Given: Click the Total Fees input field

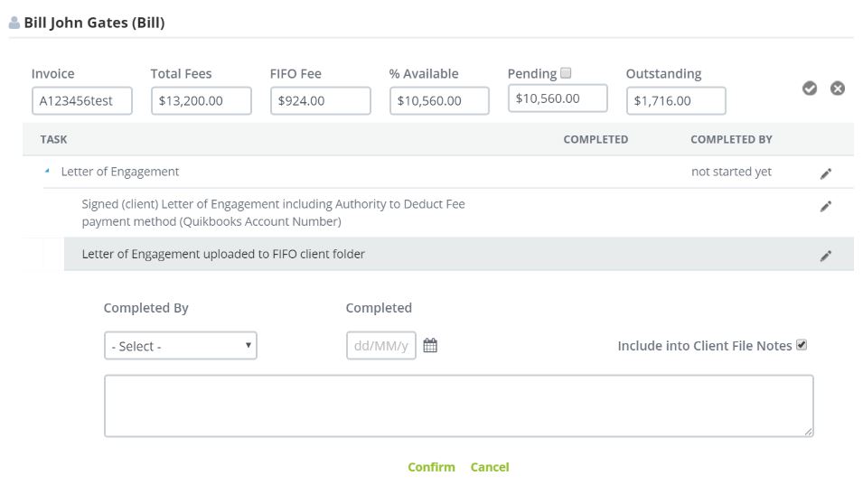Looking at the screenshot, I should point(201,101).
